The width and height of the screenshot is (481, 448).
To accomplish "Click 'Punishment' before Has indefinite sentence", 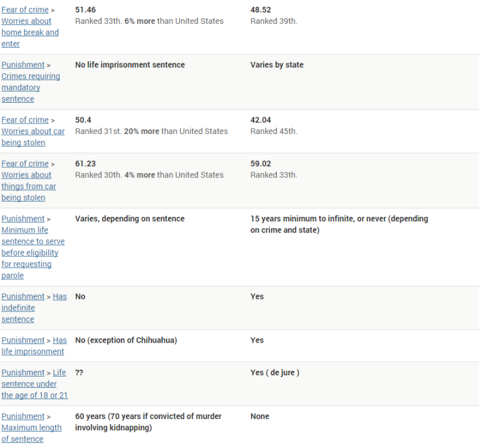I will click(x=23, y=297).
